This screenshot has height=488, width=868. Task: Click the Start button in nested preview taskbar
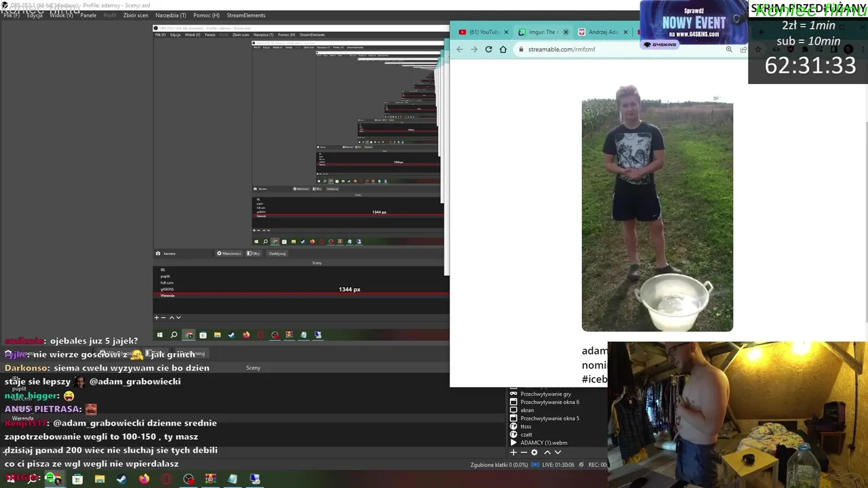point(160,335)
